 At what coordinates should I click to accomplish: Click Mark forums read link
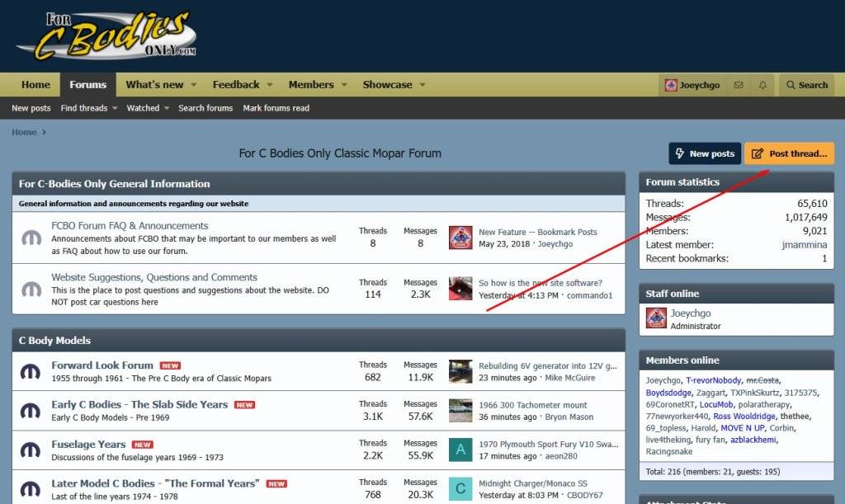(276, 108)
